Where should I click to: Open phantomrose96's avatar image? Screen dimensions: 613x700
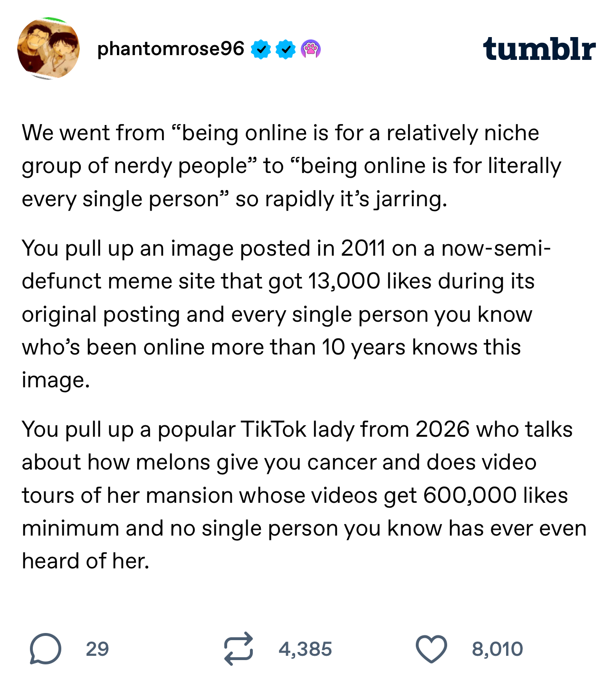(x=48, y=48)
